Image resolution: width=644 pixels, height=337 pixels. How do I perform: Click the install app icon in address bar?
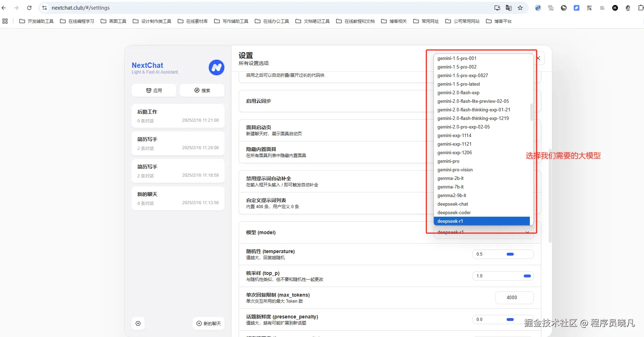point(497,8)
